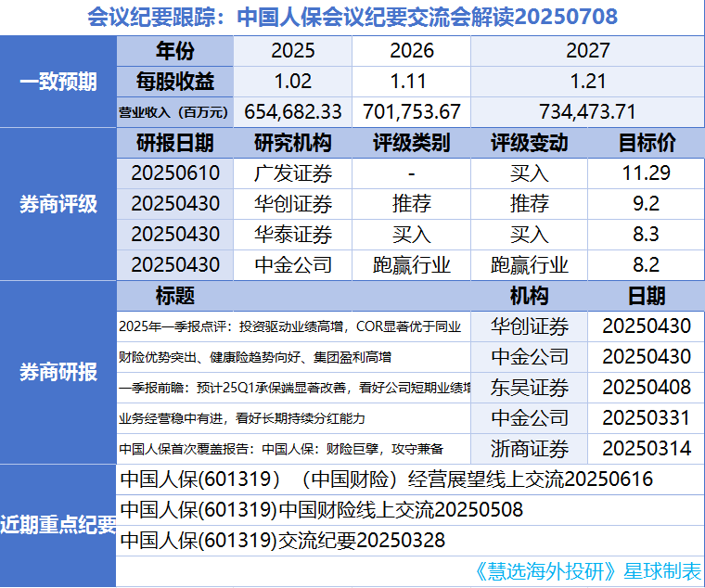Click the 2025 year cell

point(293,51)
